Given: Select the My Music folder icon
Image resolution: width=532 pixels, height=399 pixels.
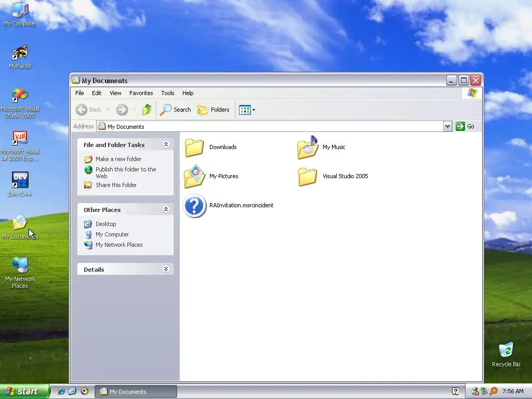Looking at the screenshot, I should (x=308, y=147).
